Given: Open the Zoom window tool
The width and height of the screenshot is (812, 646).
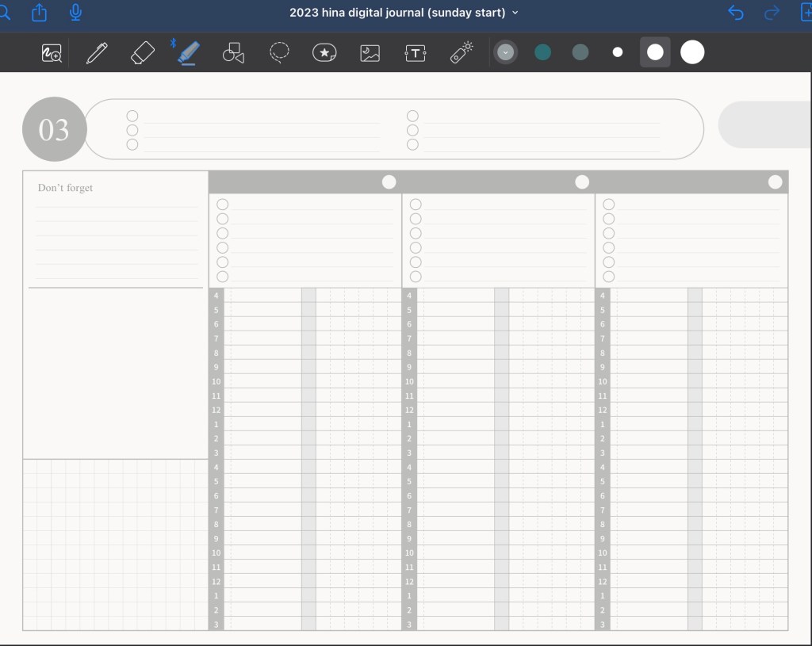Looking at the screenshot, I should coord(52,53).
